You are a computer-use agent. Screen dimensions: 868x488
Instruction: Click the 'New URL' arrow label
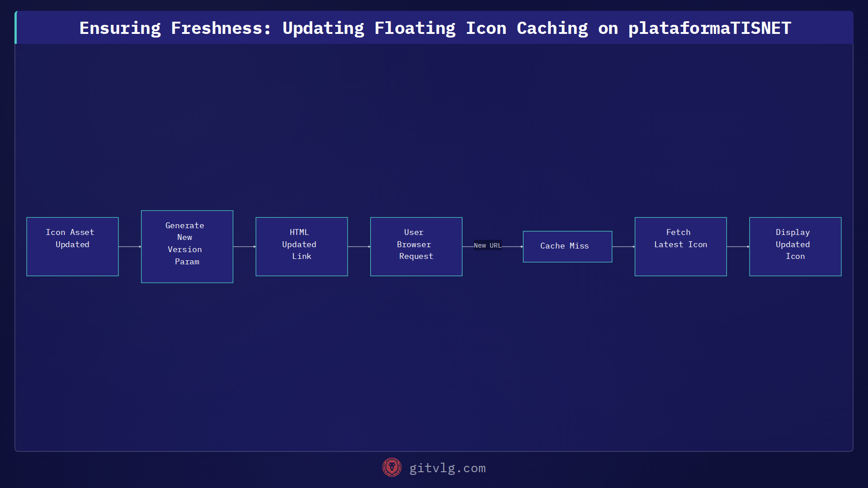(487, 245)
